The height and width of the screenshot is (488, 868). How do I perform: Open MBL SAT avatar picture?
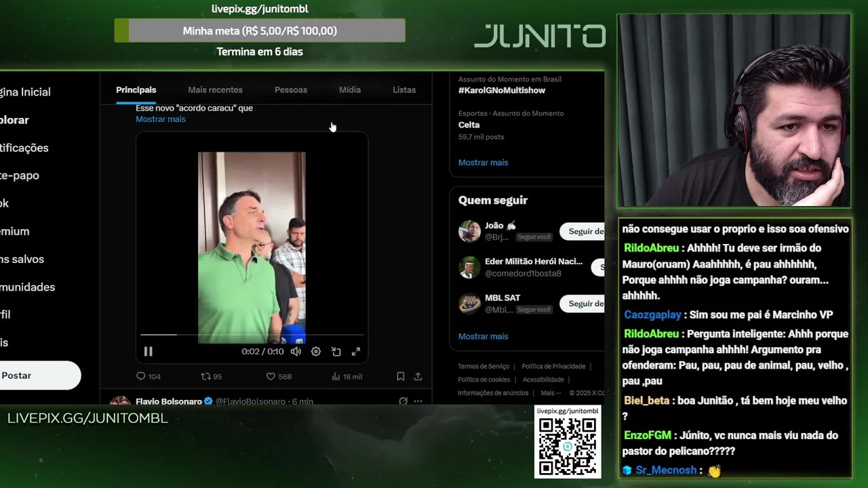point(469,304)
